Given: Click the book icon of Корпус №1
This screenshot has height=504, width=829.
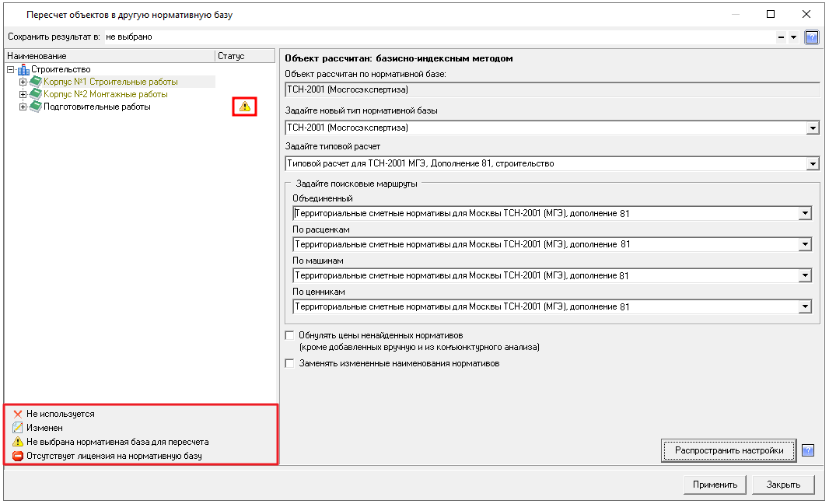Looking at the screenshot, I should (36, 82).
